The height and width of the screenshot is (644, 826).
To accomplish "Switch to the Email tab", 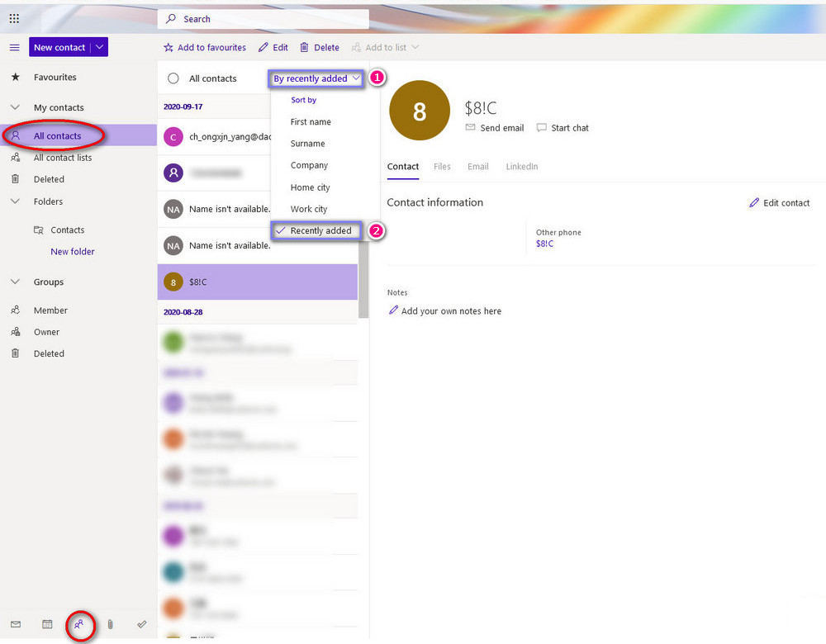I will (477, 167).
